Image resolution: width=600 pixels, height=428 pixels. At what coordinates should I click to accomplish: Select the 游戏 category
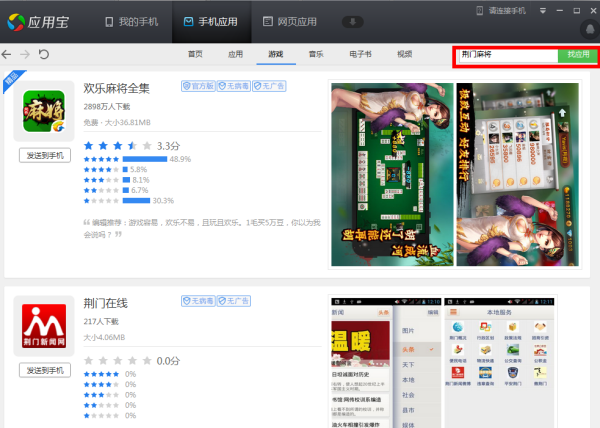click(x=276, y=54)
